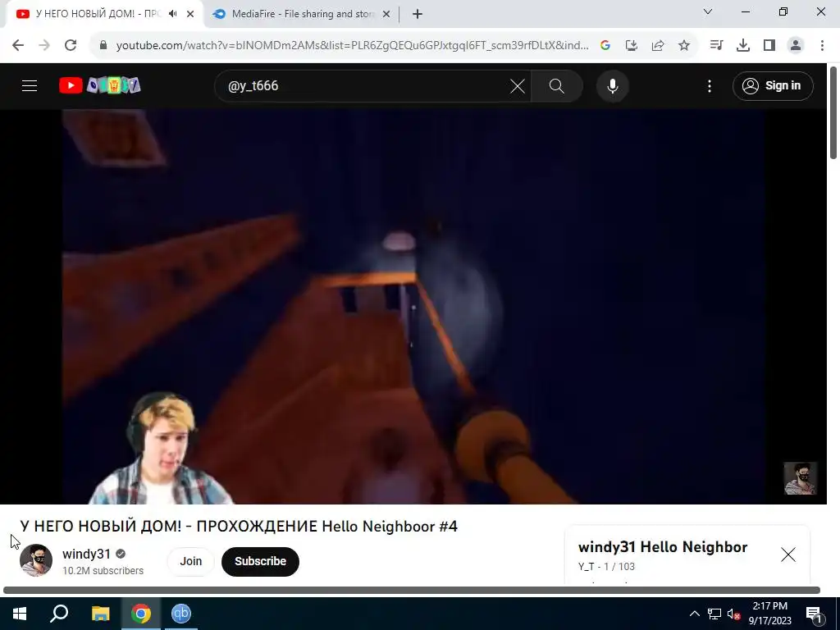Open Chrome's three-dot menu
The image size is (840, 630).
click(x=822, y=46)
